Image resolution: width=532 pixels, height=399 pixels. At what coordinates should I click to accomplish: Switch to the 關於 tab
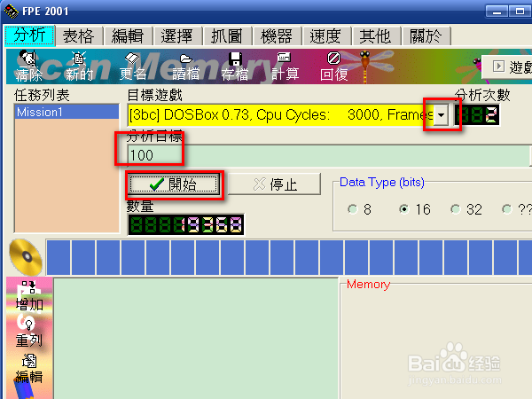[x=426, y=36]
